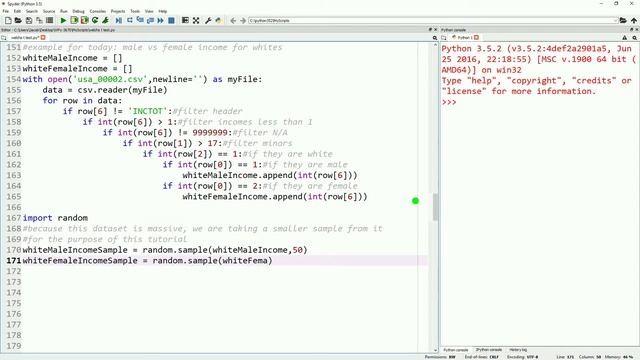Change to parent directory up arrow
Image resolution: width=640 pixels, height=360 pixels.
(633, 20)
